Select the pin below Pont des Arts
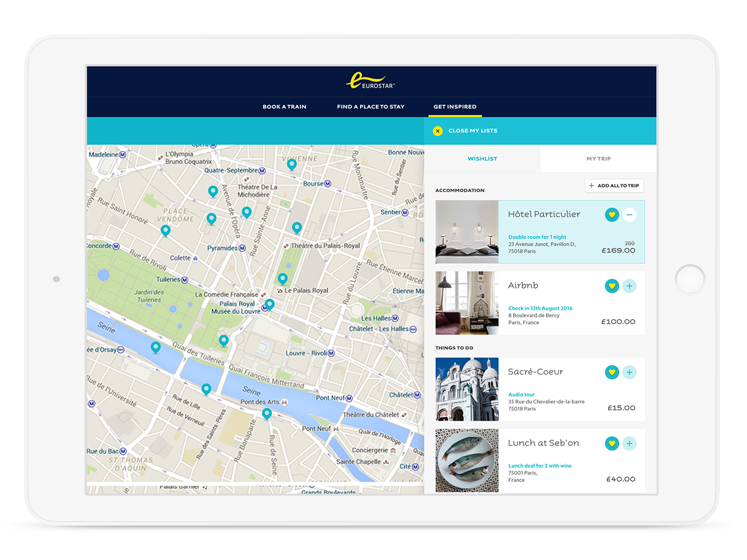Viewport: 747px width, 560px height. coord(267,414)
